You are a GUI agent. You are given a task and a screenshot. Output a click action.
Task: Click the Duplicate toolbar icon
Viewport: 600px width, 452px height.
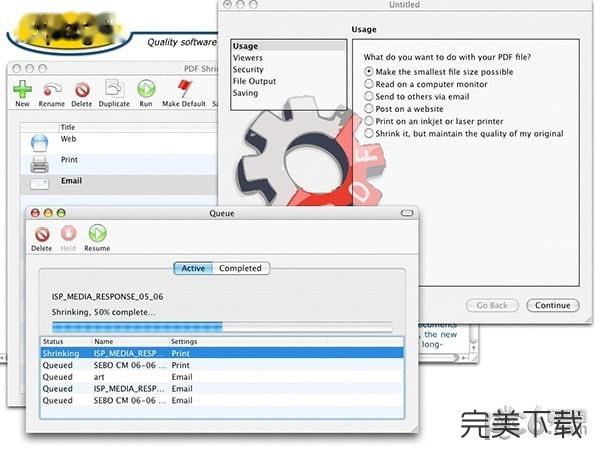click(x=114, y=89)
